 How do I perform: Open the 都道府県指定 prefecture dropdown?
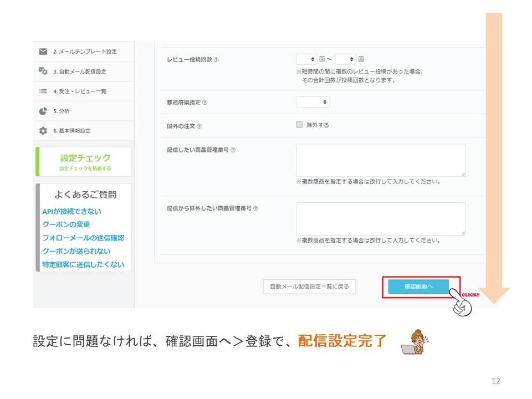point(313,102)
